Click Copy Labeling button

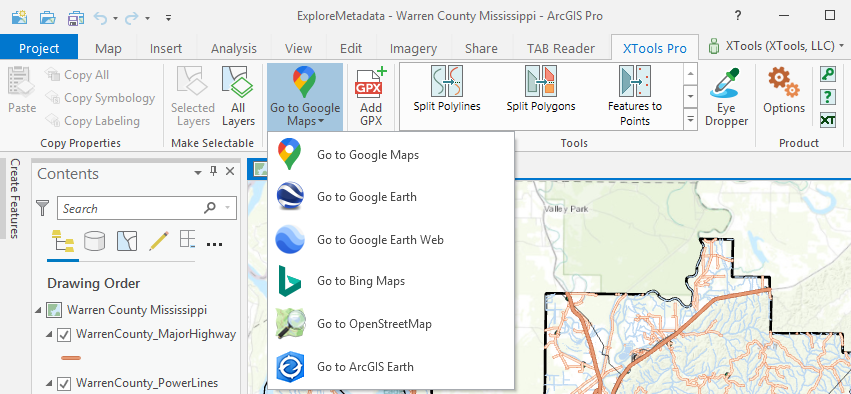point(93,120)
